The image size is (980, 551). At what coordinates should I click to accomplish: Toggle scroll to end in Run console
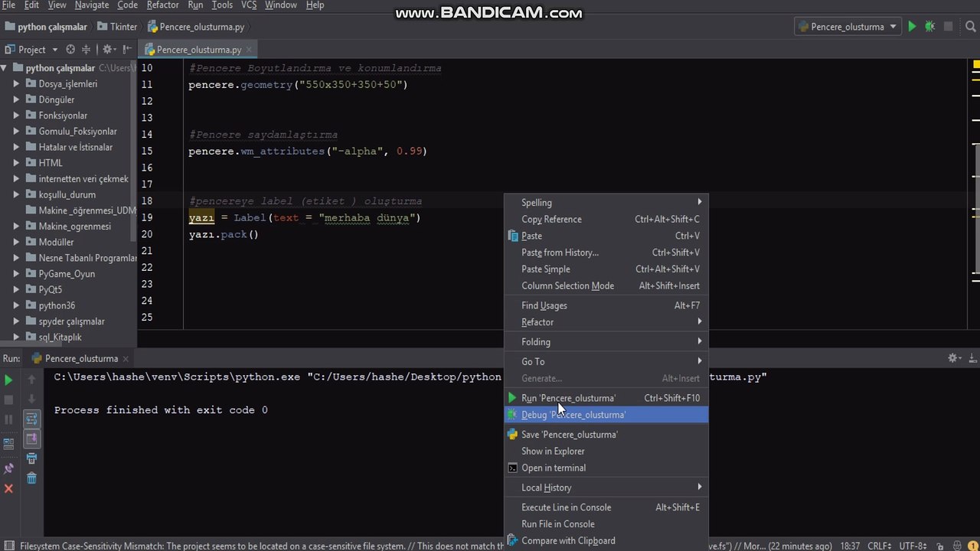31,439
